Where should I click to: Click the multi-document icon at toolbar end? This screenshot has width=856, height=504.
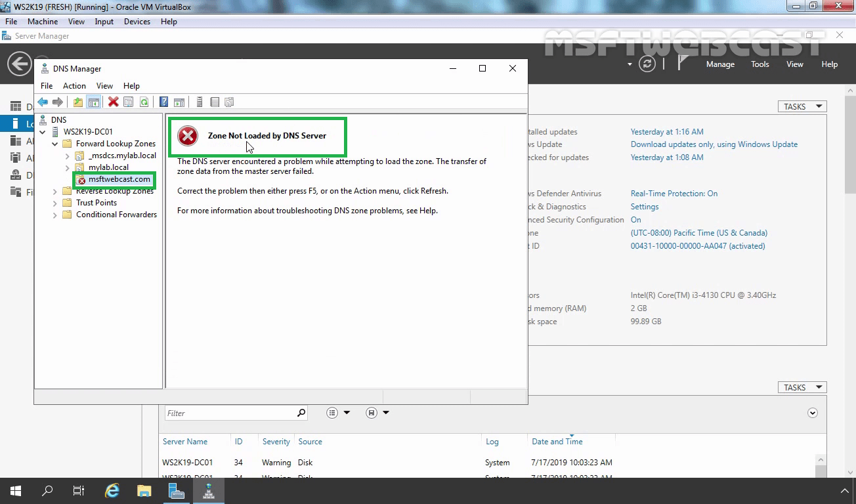click(x=229, y=102)
